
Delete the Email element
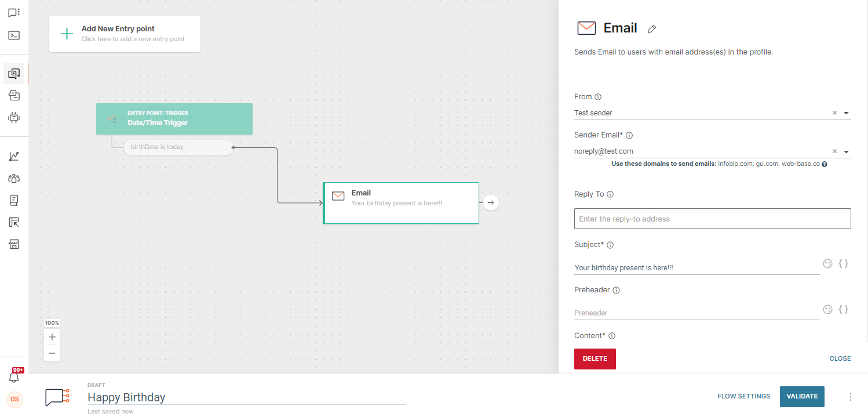pos(595,358)
